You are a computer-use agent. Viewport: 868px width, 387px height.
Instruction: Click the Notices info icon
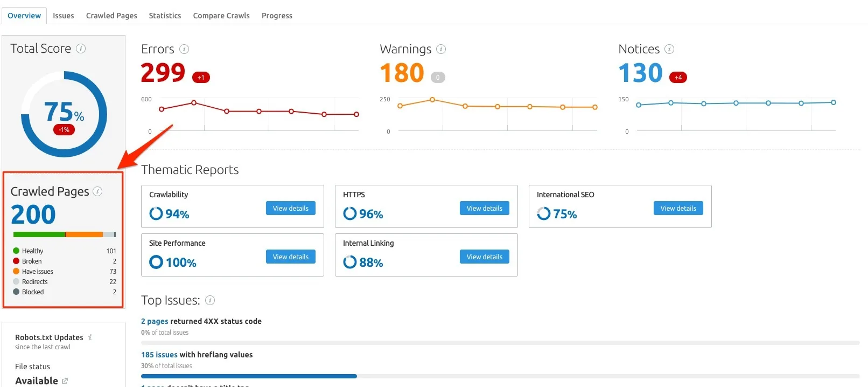(x=669, y=49)
